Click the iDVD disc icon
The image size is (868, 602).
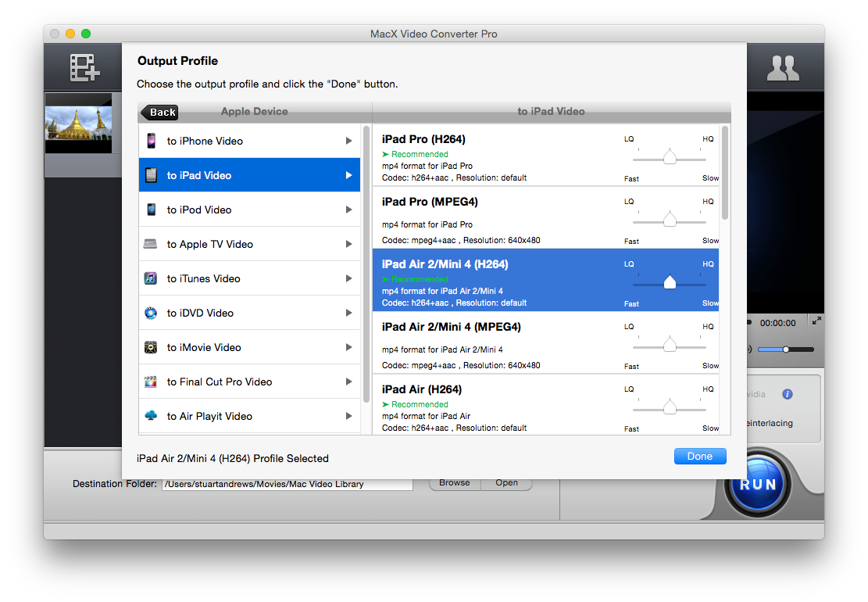151,313
